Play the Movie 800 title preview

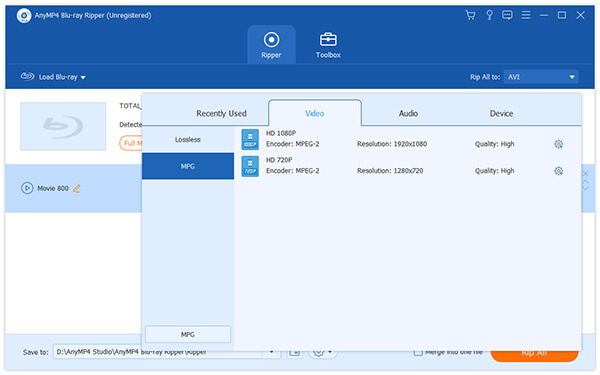pyautogui.click(x=27, y=188)
